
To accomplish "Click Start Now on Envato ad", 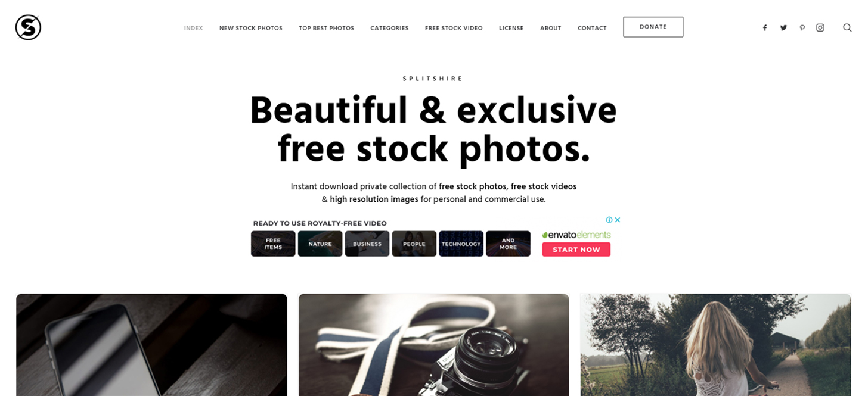I will pyautogui.click(x=576, y=250).
